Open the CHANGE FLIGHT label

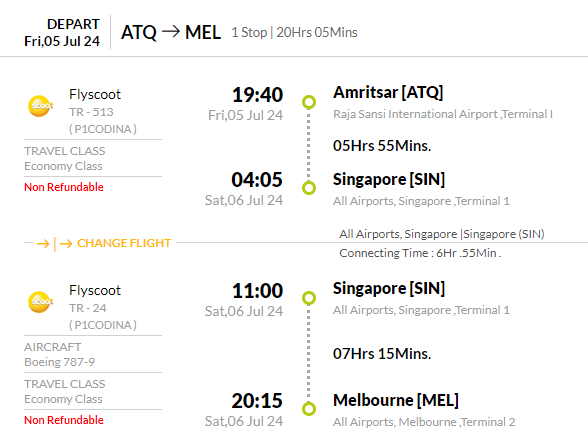click(124, 243)
